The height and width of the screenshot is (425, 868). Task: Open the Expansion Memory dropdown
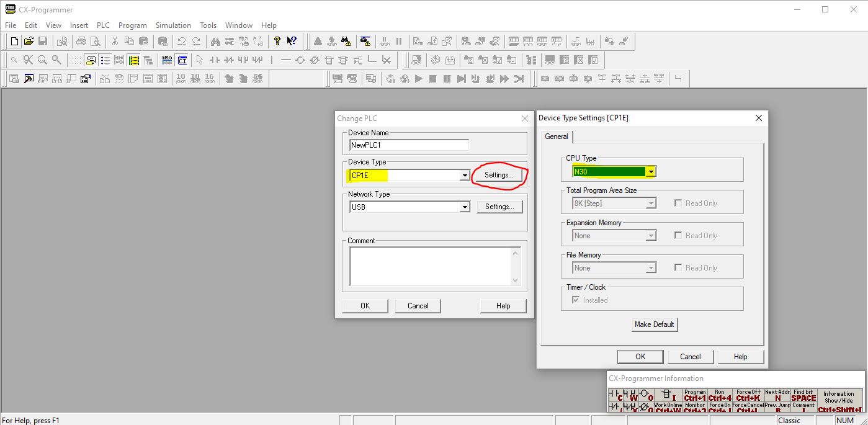[651, 236]
